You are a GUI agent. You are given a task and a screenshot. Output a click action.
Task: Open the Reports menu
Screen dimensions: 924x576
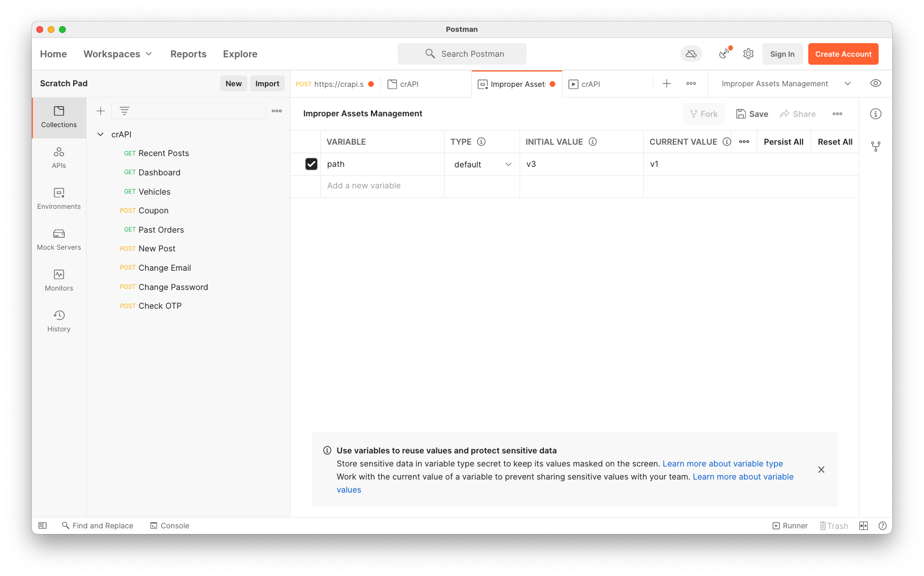click(x=188, y=54)
